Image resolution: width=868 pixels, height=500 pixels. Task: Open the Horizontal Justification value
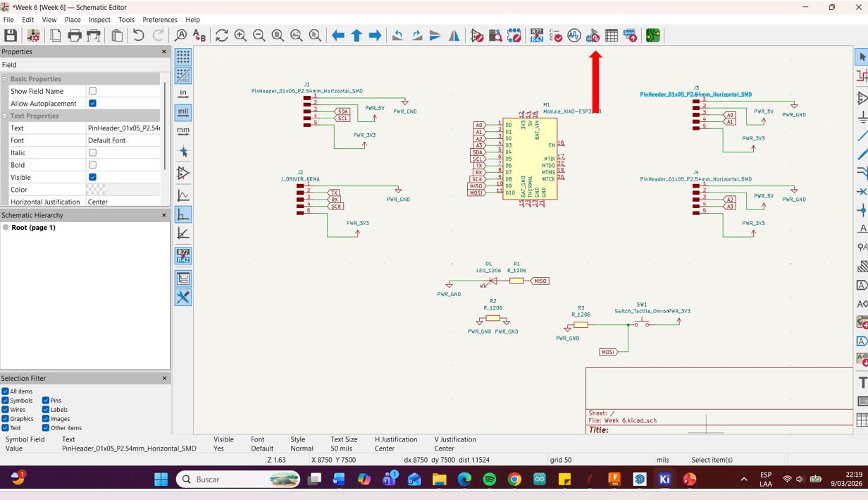point(123,202)
